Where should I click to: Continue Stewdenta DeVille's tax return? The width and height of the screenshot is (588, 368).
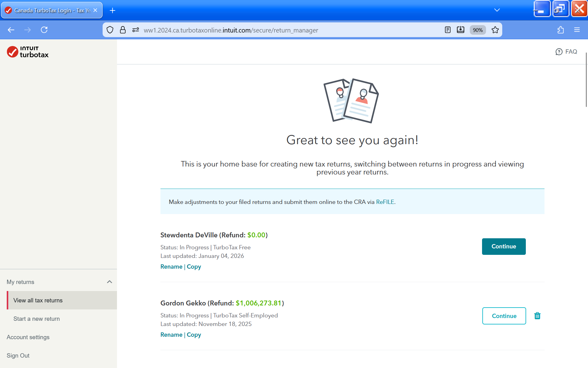[503, 246]
